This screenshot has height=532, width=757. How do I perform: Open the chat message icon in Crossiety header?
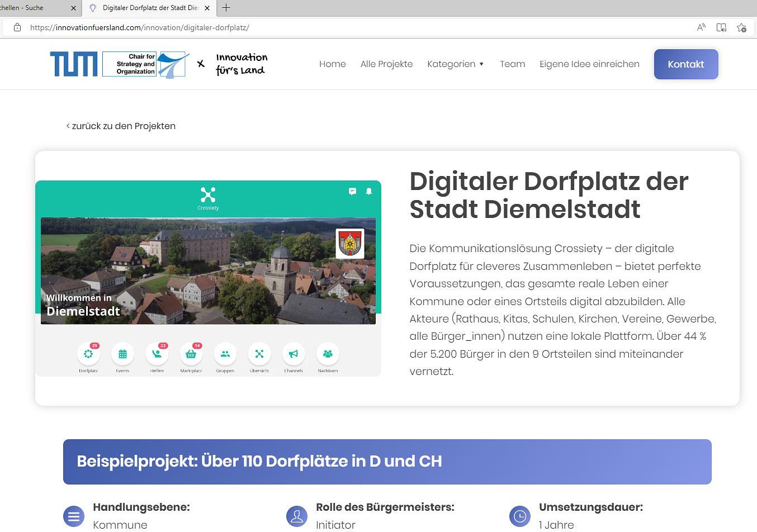[352, 191]
